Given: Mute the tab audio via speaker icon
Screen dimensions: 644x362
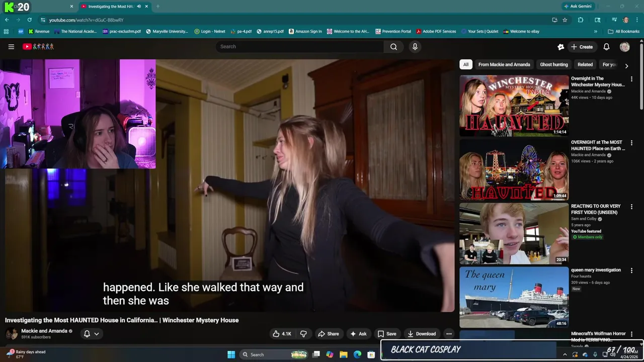Looking at the screenshot, I should click(139, 7).
